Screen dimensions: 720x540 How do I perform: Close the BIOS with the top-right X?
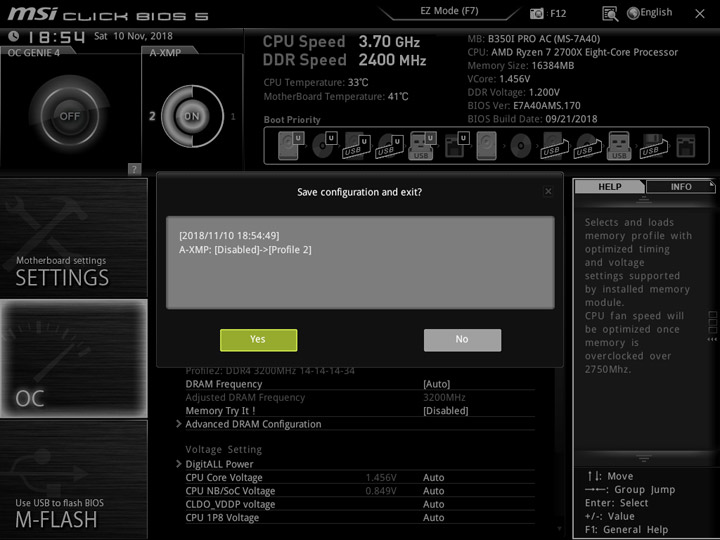[700, 14]
